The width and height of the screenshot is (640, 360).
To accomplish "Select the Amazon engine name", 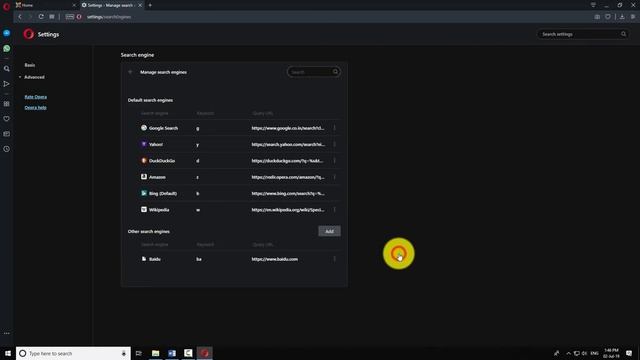I will click(x=157, y=177).
